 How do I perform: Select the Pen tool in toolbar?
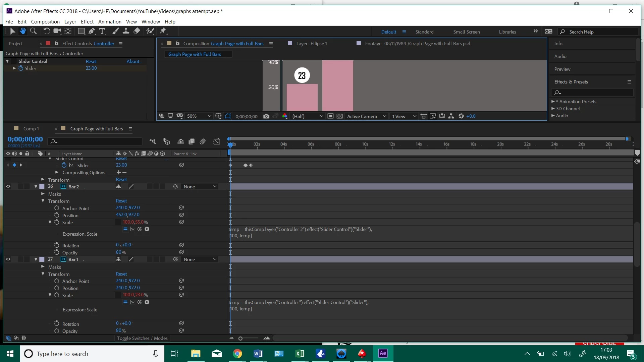[x=92, y=31]
